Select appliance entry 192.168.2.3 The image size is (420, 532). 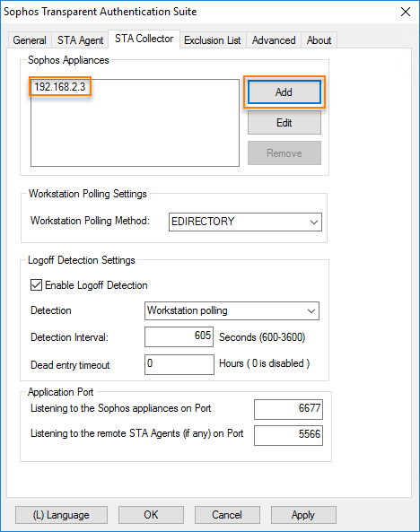click(x=60, y=87)
